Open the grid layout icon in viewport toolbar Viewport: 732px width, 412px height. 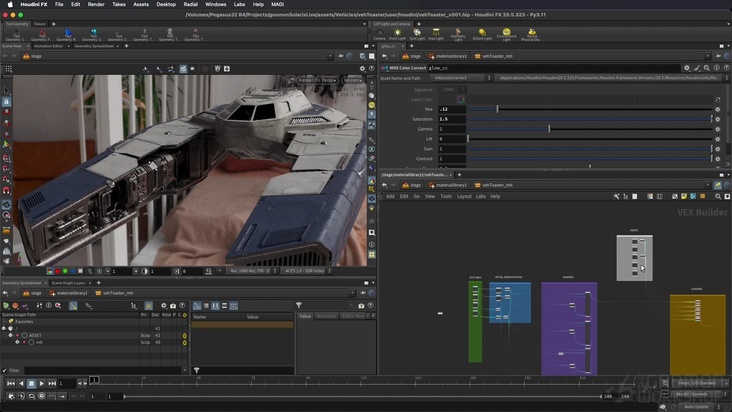coord(8,69)
